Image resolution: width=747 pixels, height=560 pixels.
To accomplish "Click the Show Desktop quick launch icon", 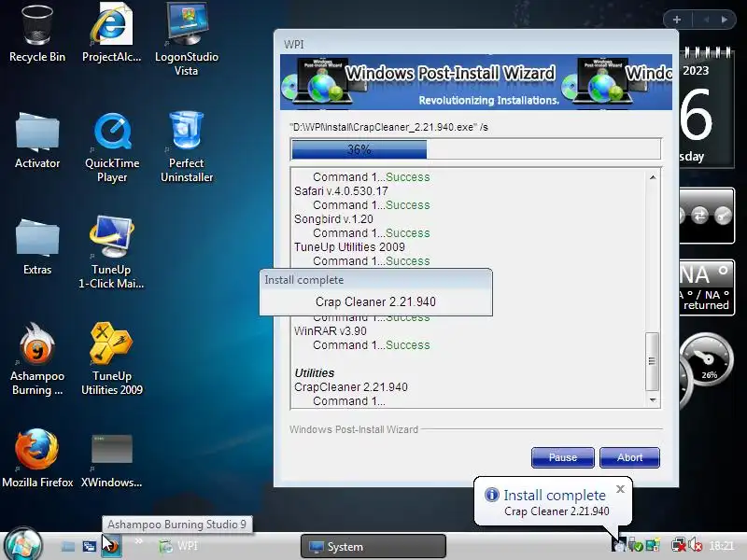I will coord(68,546).
